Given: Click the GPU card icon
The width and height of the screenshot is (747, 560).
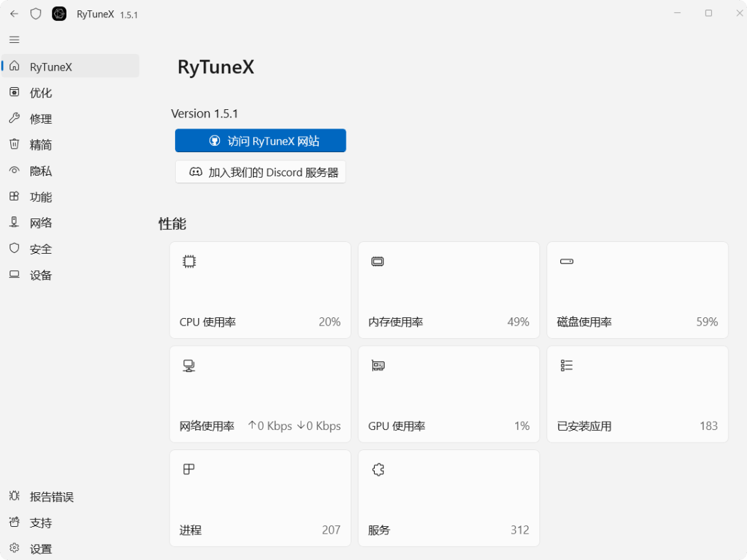Looking at the screenshot, I should [x=378, y=366].
